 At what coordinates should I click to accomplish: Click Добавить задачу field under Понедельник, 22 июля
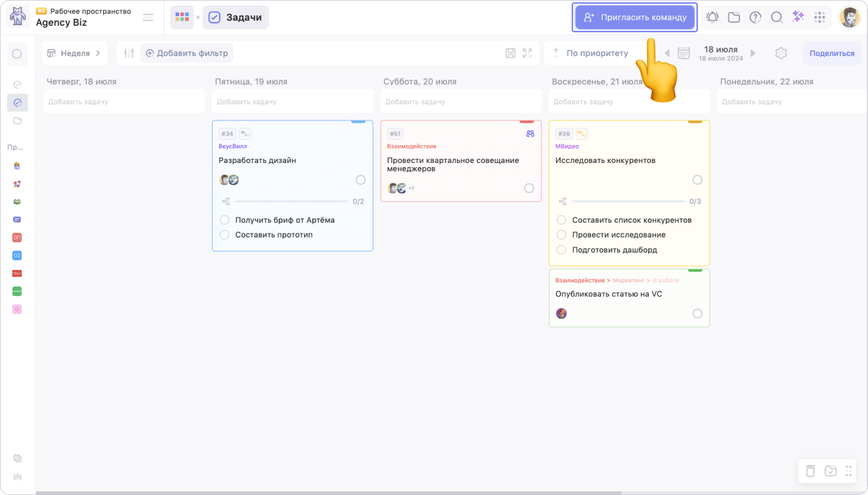coord(792,102)
